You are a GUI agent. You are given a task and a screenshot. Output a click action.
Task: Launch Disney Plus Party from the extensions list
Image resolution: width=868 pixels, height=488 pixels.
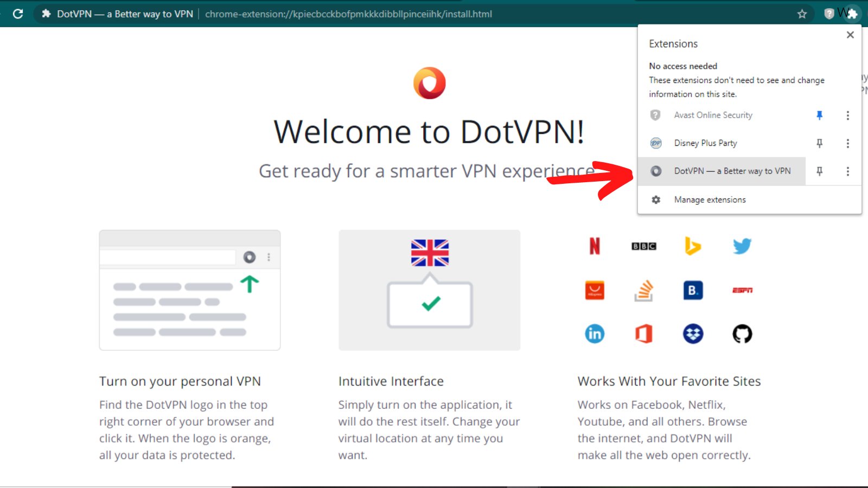click(x=722, y=143)
